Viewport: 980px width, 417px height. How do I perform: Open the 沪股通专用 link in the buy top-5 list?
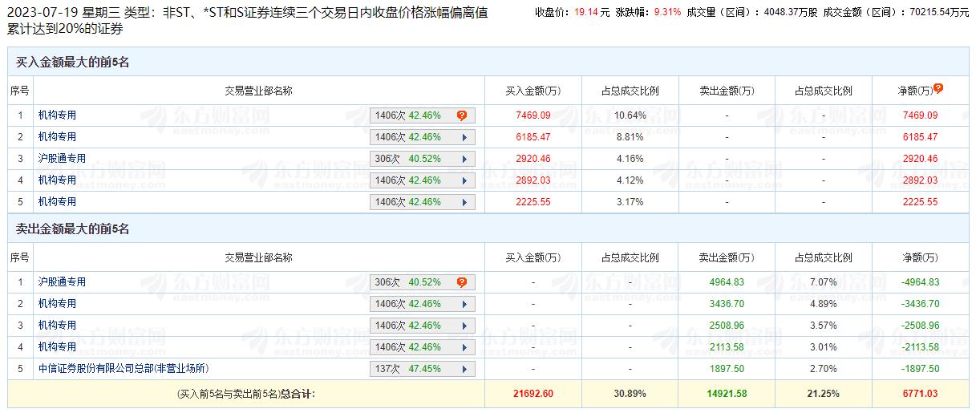pyautogui.click(x=62, y=159)
